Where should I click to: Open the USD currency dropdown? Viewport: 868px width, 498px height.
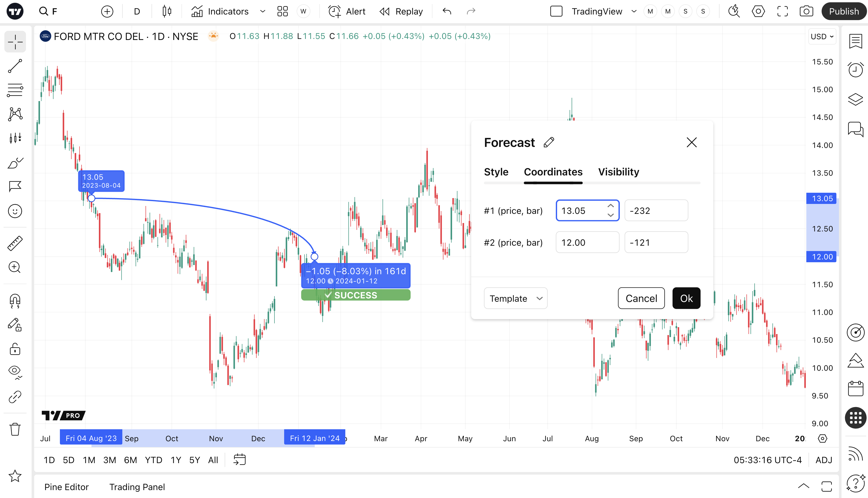click(x=822, y=37)
